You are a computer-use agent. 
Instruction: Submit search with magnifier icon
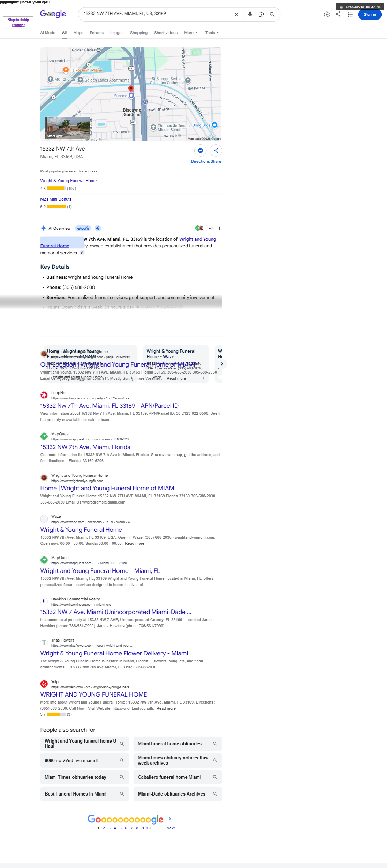[x=272, y=14]
